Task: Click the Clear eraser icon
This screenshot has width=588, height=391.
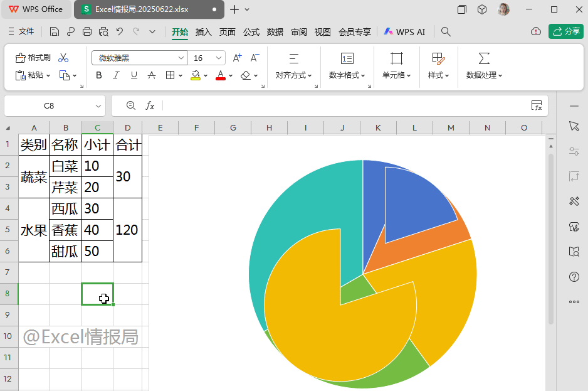Action: (x=246, y=75)
